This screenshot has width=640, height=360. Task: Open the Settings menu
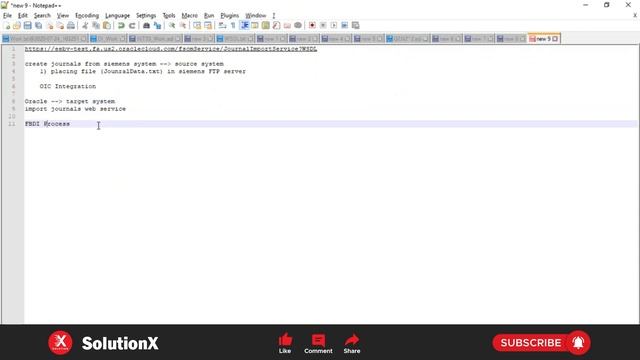146,16
